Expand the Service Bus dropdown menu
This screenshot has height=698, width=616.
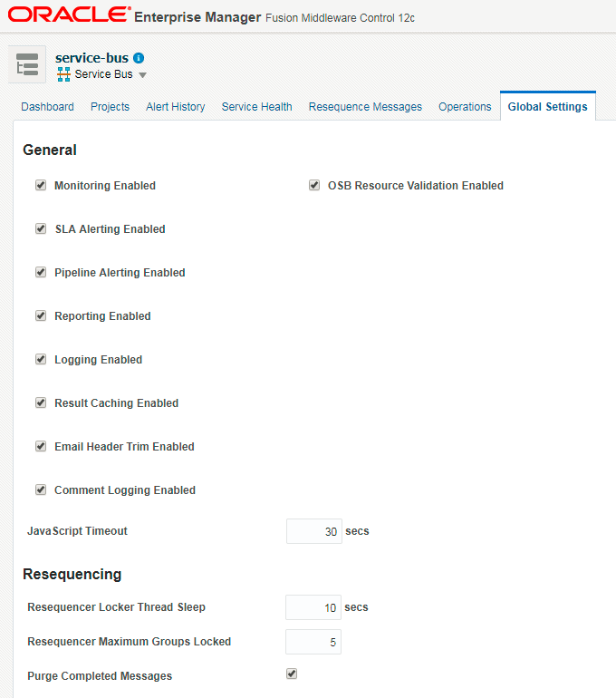tap(142, 74)
